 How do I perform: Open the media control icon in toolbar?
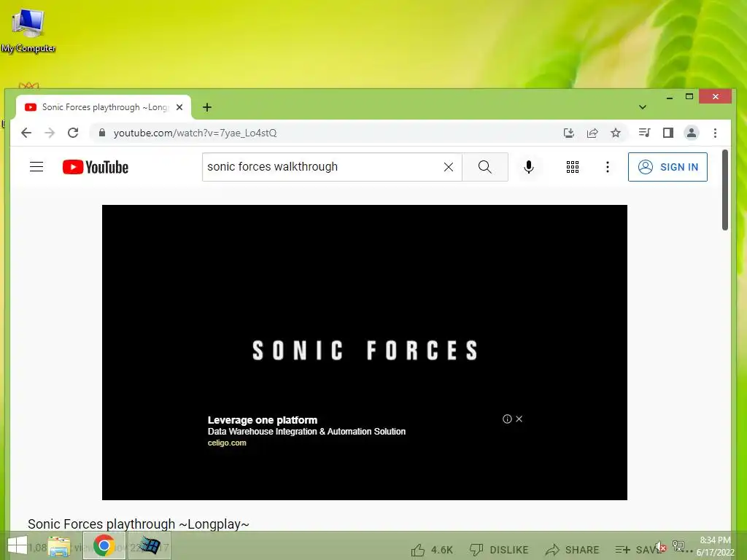pyautogui.click(x=644, y=133)
